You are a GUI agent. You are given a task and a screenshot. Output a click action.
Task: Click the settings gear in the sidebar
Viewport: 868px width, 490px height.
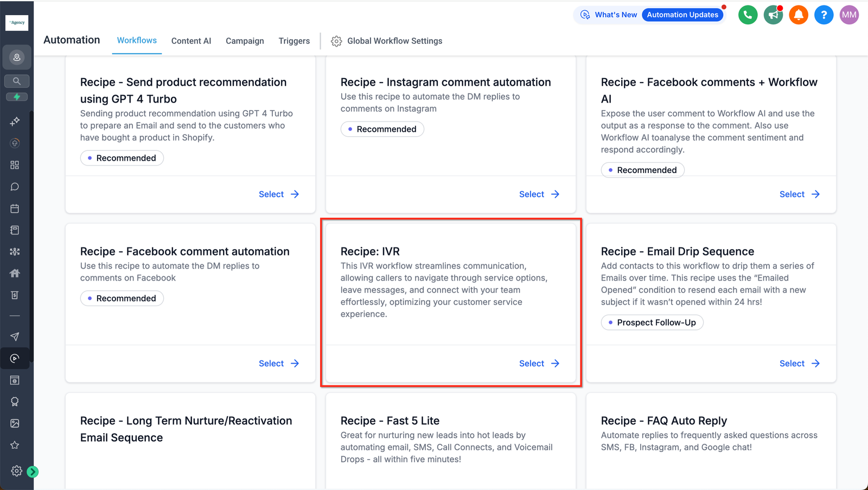pyautogui.click(x=16, y=471)
